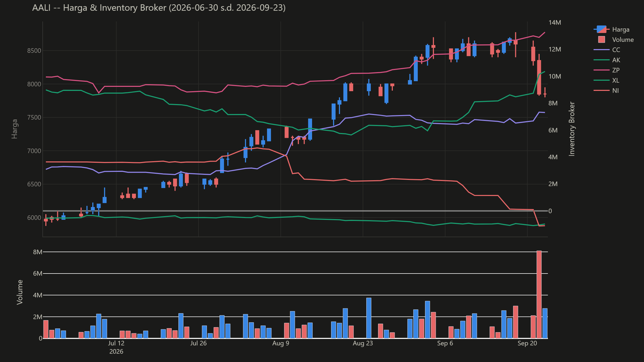Image resolution: width=644 pixels, height=362 pixels.
Task: Click the 12M inventory tick label
Action: click(555, 49)
